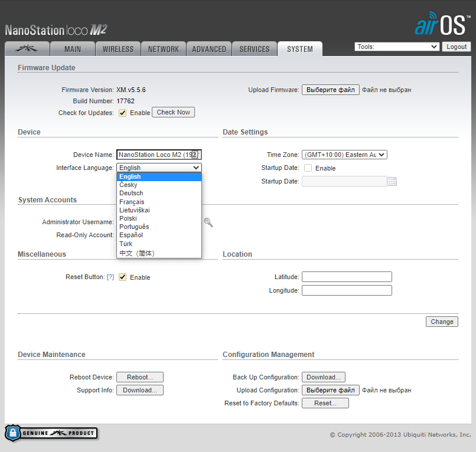Screen dimensions: 476x452
Task: Switch to the MAIN tab
Action: point(73,49)
